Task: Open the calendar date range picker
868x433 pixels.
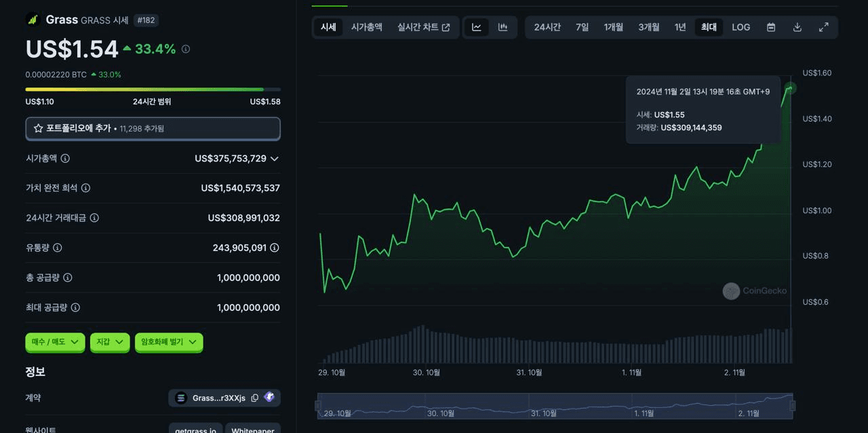Action: 771,27
